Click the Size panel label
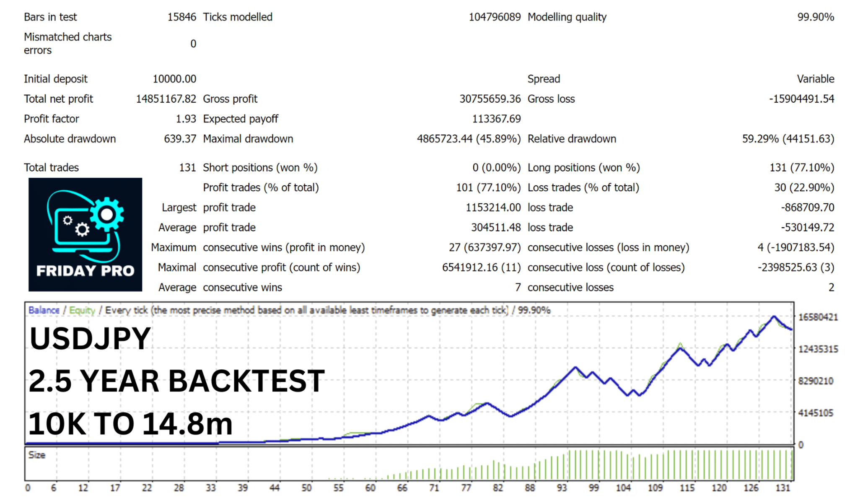 [36, 455]
